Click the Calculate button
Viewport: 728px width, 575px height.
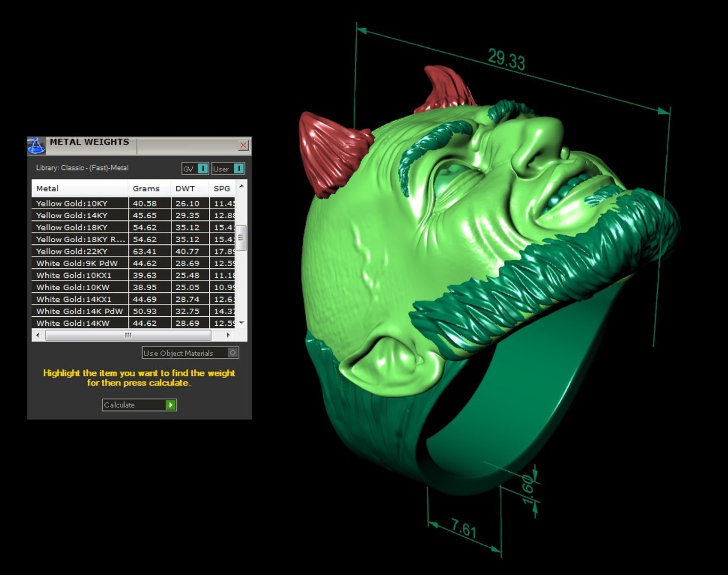pyautogui.click(x=139, y=405)
